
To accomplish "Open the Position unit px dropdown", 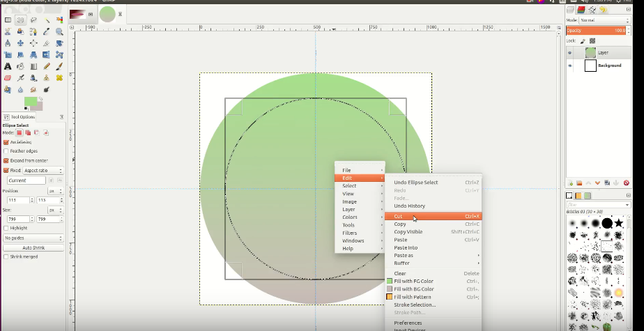I will point(55,191).
